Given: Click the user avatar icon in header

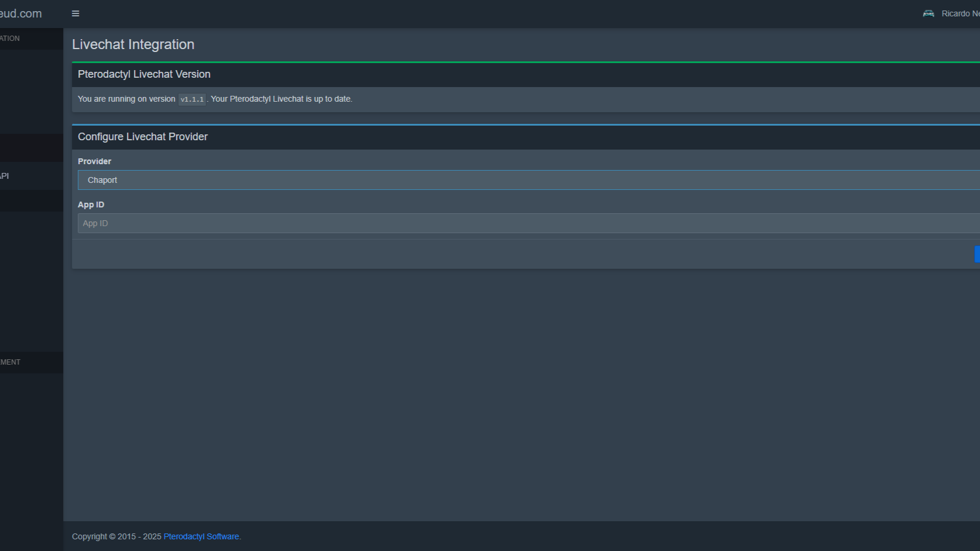Looking at the screenshot, I should [928, 13].
